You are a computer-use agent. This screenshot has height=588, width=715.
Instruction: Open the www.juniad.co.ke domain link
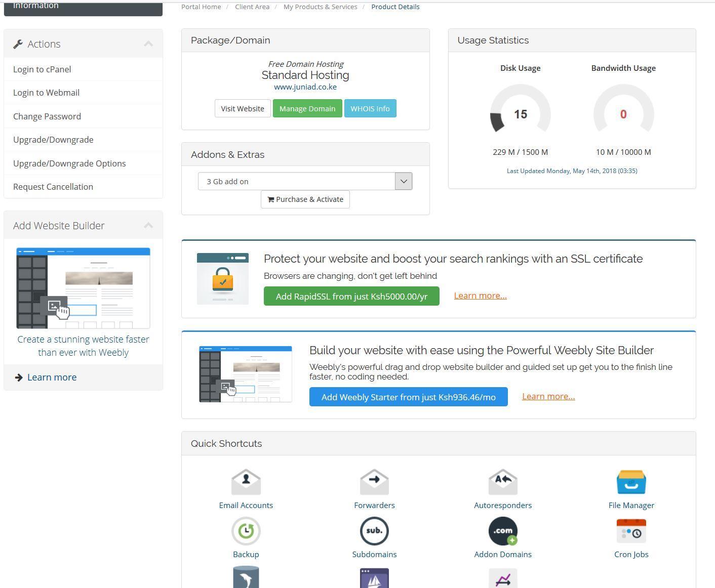(x=305, y=87)
